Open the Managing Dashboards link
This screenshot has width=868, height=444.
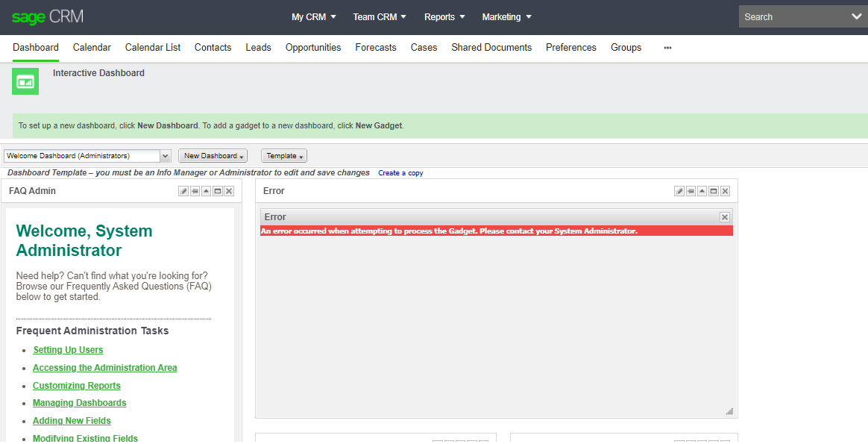(79, 403)
